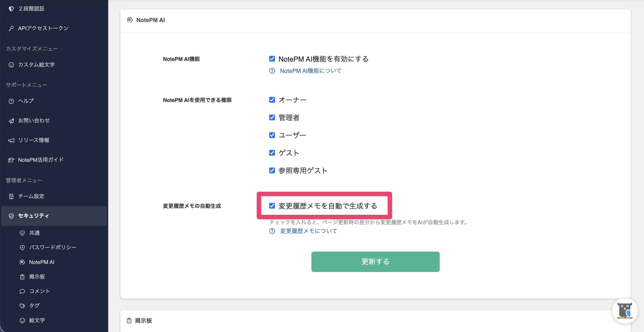Click the owl chat assistant icon
644x332 pixels.
click(625, 311)
